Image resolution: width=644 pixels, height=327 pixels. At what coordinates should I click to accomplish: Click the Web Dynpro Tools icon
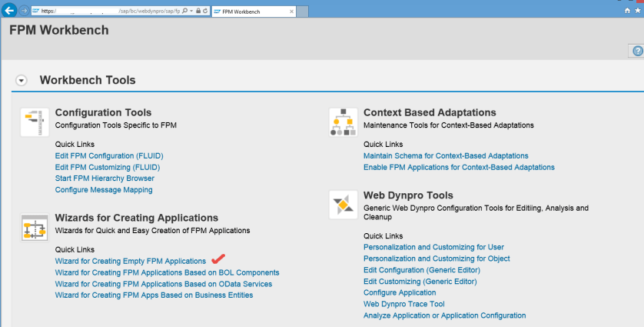pyautogui.click(x=343, y=205)
